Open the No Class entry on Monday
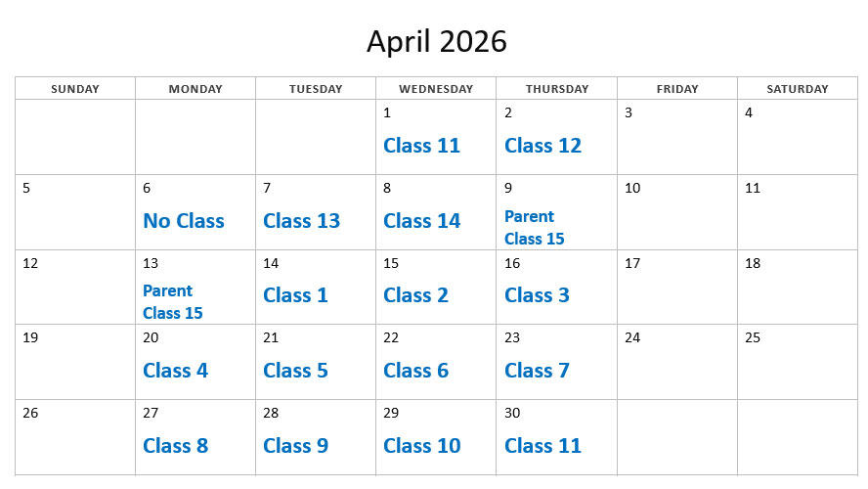 [184, 221]
